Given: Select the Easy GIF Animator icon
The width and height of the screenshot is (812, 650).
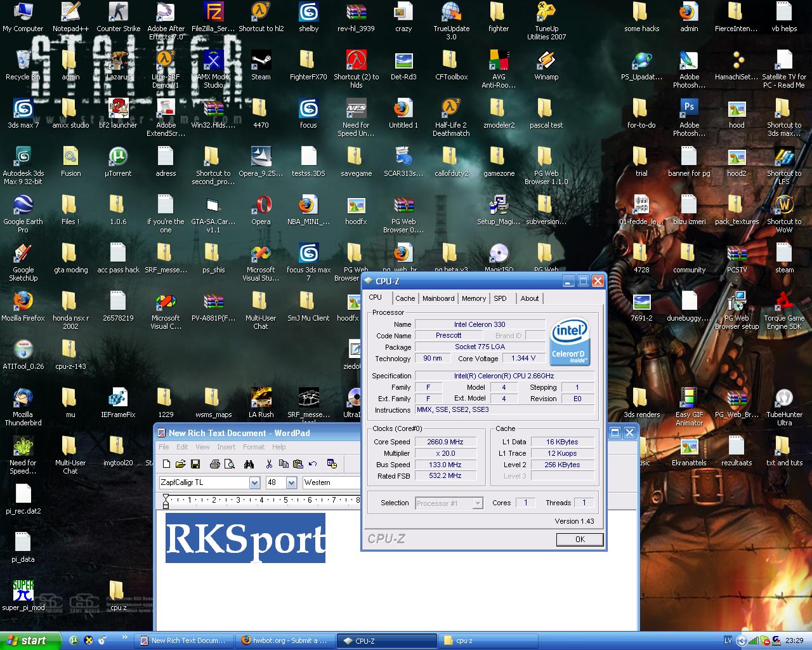Looking at the screenshot, I should pos(689,407).
